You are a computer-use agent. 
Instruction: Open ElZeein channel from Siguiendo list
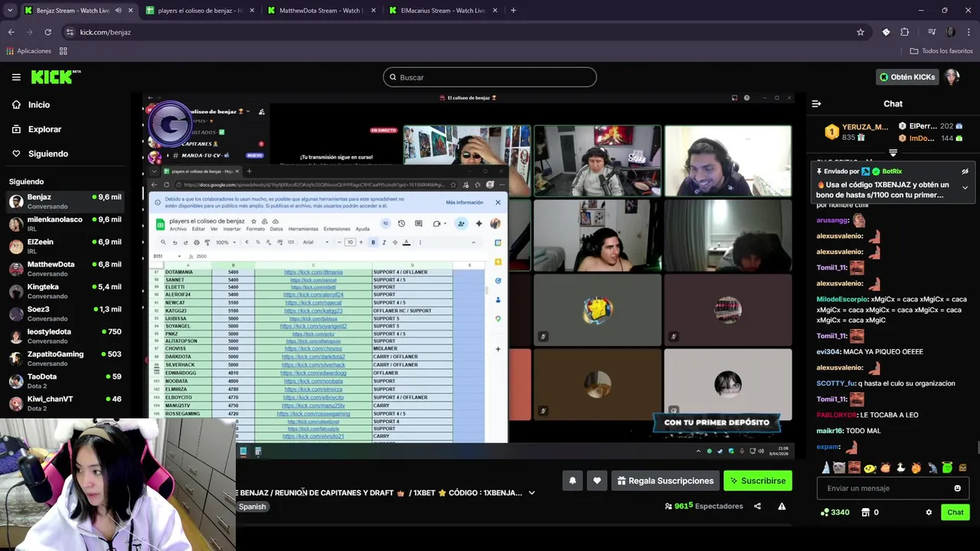pos(65,246)
